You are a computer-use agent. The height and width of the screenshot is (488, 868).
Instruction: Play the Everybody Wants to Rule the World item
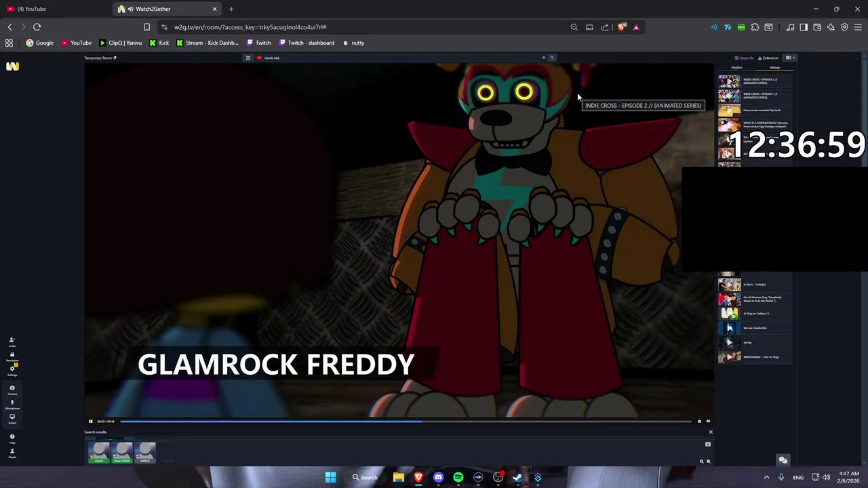pyautogui.click(x=755, y=299)
